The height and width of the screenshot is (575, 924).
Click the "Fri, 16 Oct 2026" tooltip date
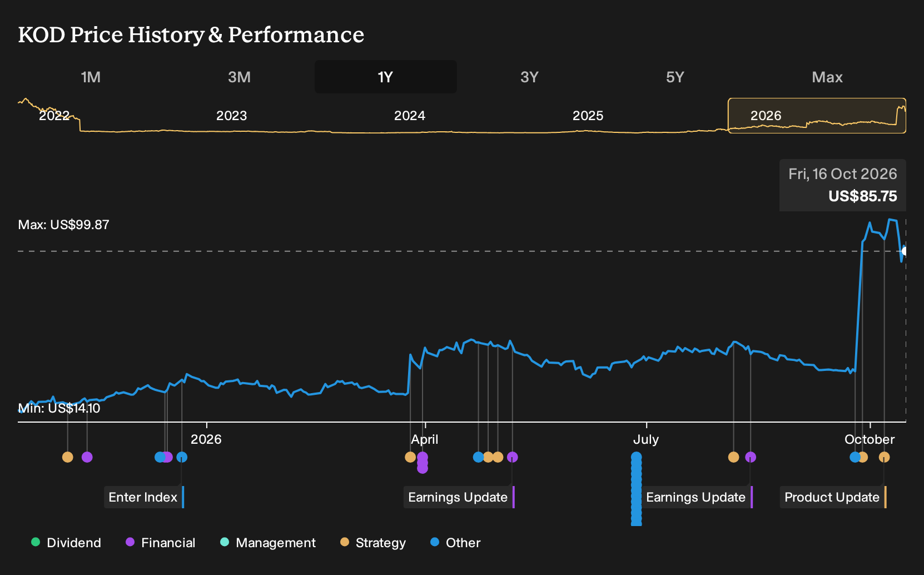pyautogui.click(x=843, y=174)
